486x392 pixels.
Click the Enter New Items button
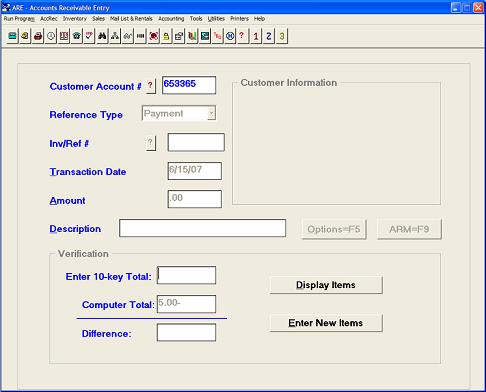click(x=326, y=323)
